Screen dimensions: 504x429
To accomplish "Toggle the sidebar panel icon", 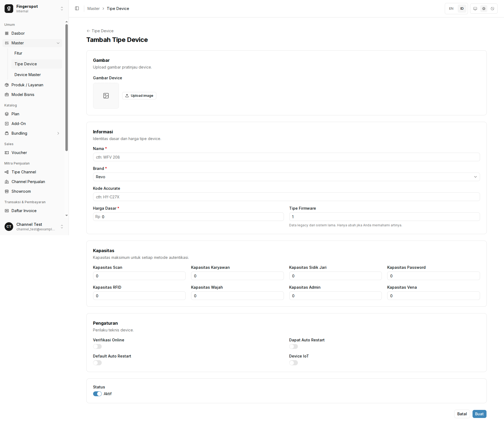I will pyautogui.click(x=77, y=9).
